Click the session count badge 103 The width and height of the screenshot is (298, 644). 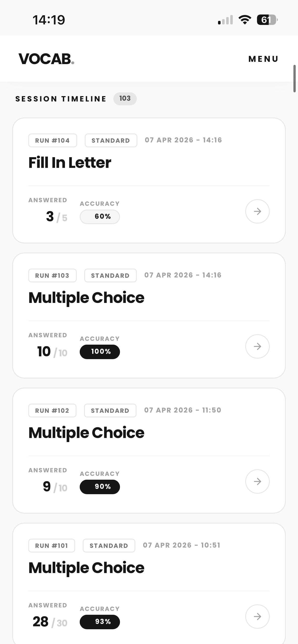125,99
